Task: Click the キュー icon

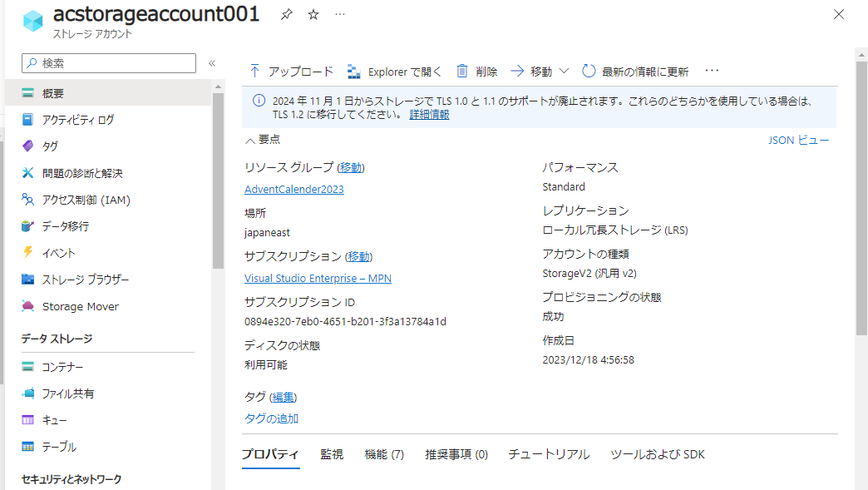Action: [27, 419]
